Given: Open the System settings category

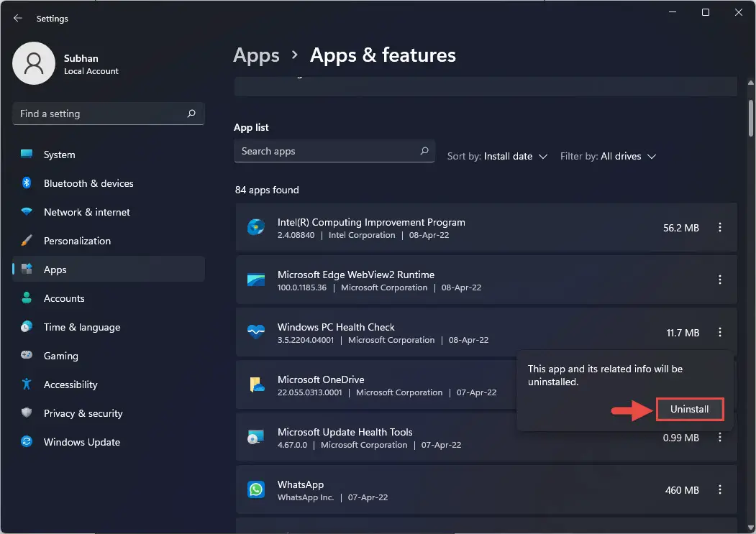Looking at the screenshot, I should 109,155.
